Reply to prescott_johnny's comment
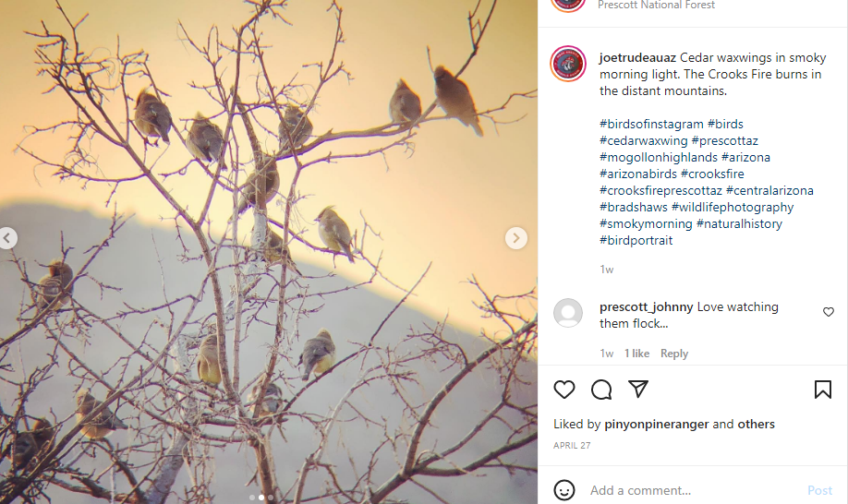This screenshot has width=848, height=504. [673, 354]
